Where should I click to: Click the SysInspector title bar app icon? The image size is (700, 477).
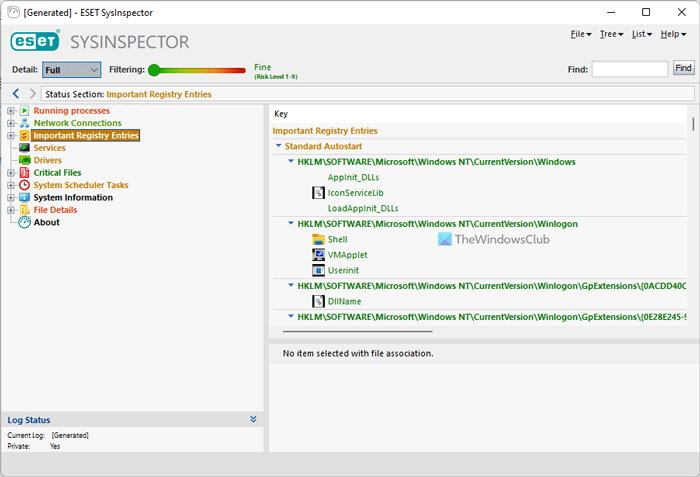click(x=13, y=12)
